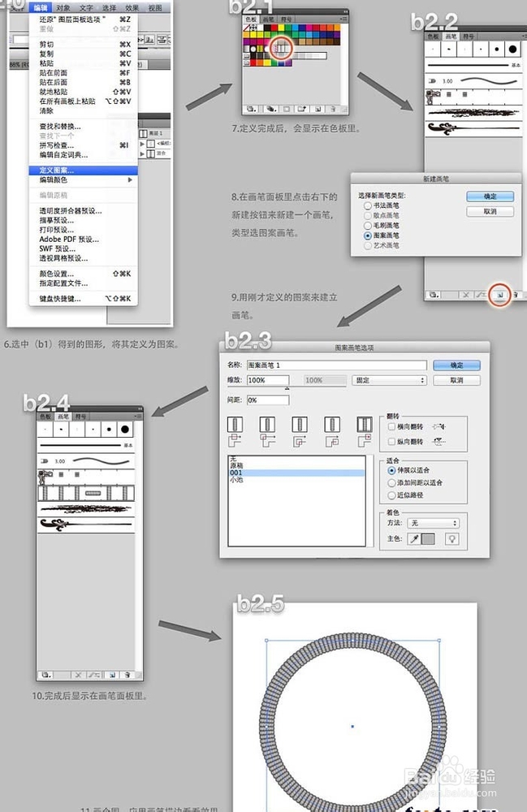Expand the <编组> layer row triangle
The width and height of the screenshot is (527, 812).
point(142,144)
